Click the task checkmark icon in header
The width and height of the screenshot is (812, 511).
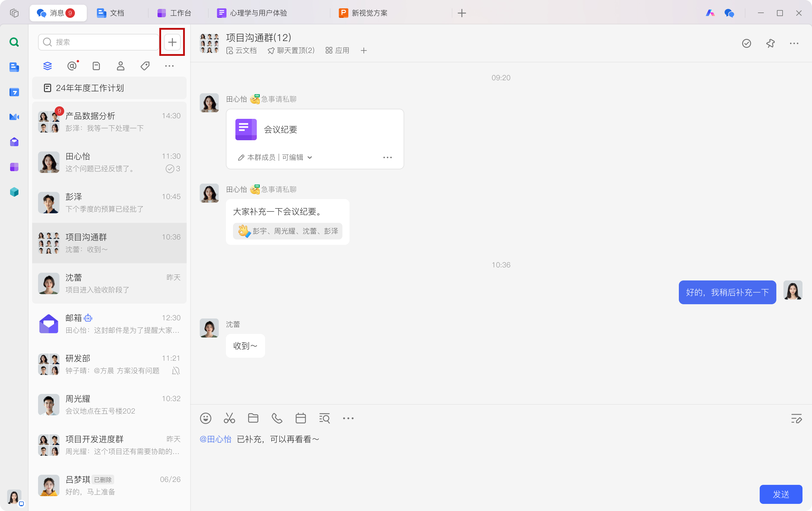pyautogui.click(x=746, y=43)
